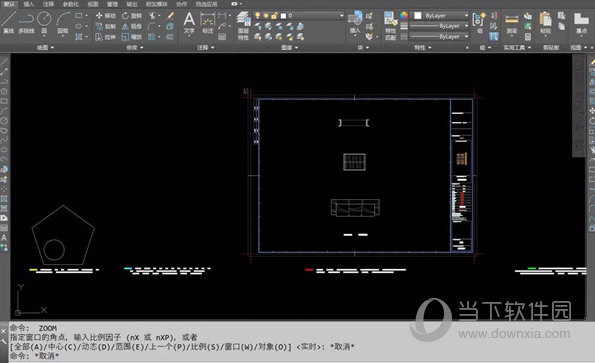Switch to the 插入 (Insert) ribbon tab
Screen dimensions: 595x363
point(29,4)
